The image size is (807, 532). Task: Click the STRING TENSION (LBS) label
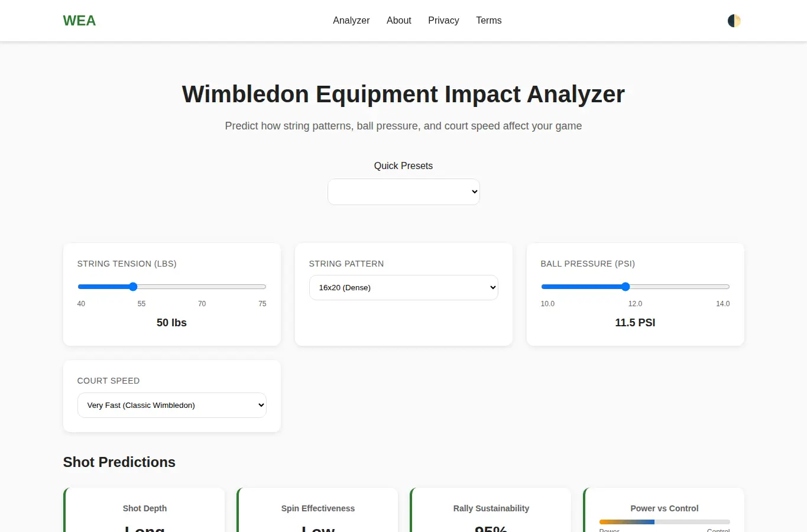(127, 264)
